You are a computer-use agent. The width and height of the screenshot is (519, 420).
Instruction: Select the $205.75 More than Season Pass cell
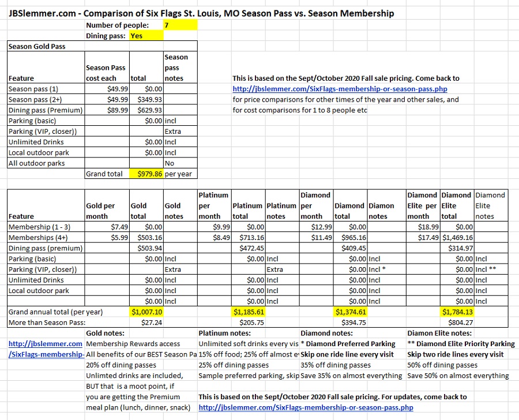pyautogui.click(x=248, y=322)
